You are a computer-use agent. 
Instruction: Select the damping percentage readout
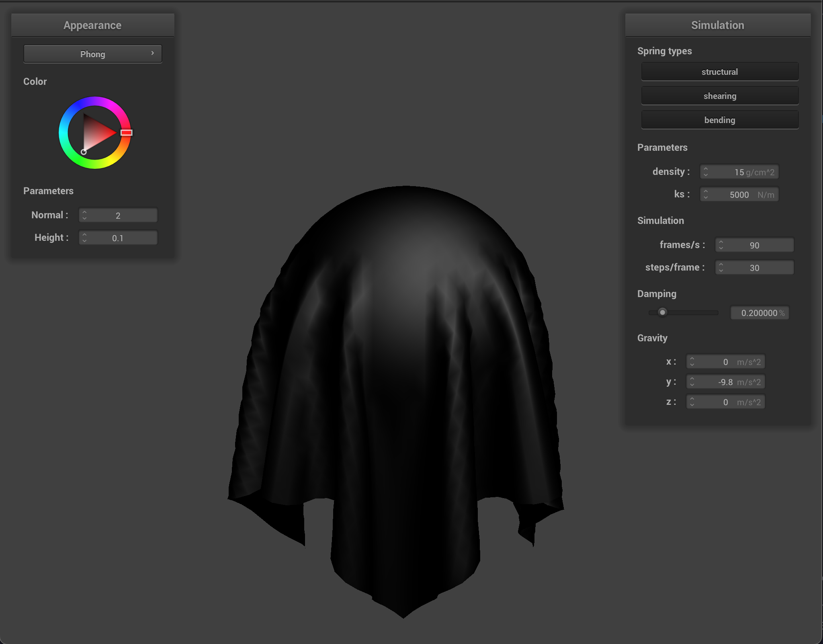pos(759,313)
